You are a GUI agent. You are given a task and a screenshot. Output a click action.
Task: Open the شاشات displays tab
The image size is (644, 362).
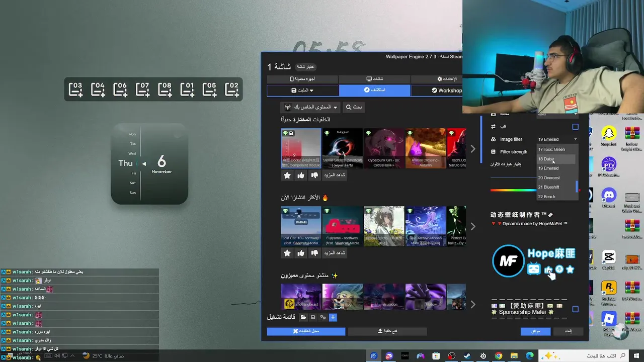[x=375, y=79]
